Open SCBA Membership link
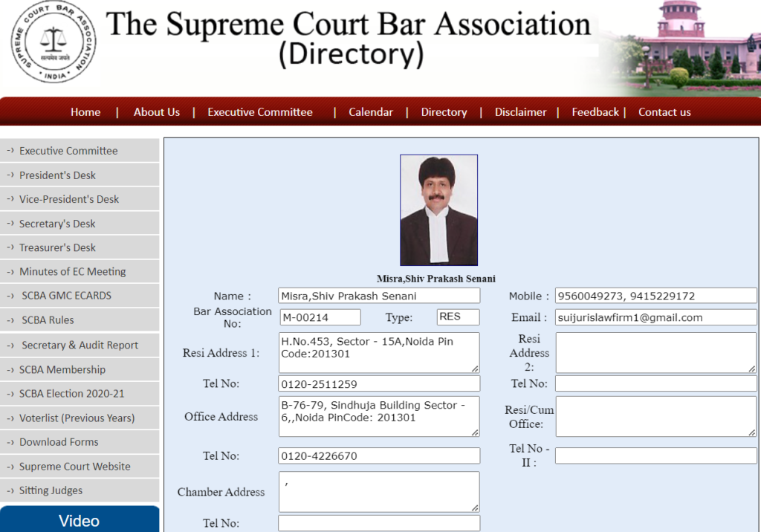This screenshot has height=532, width=761. click(80, 369)
